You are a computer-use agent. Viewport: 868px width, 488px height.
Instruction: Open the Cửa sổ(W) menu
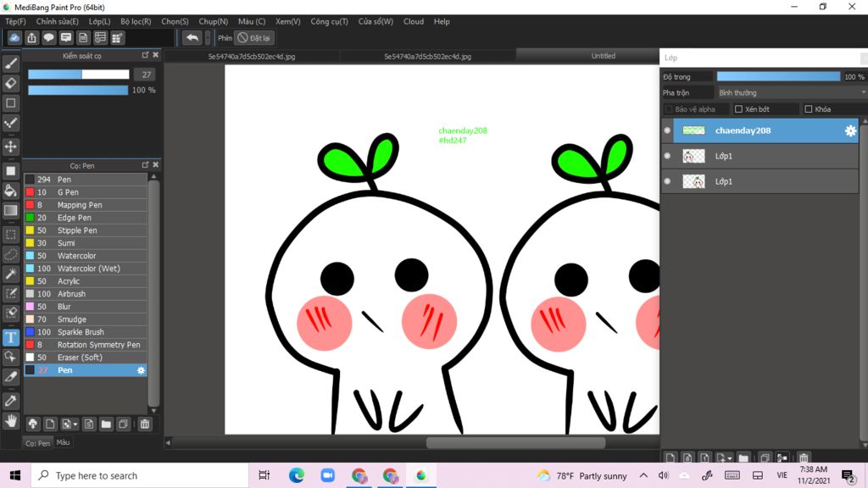376,21
